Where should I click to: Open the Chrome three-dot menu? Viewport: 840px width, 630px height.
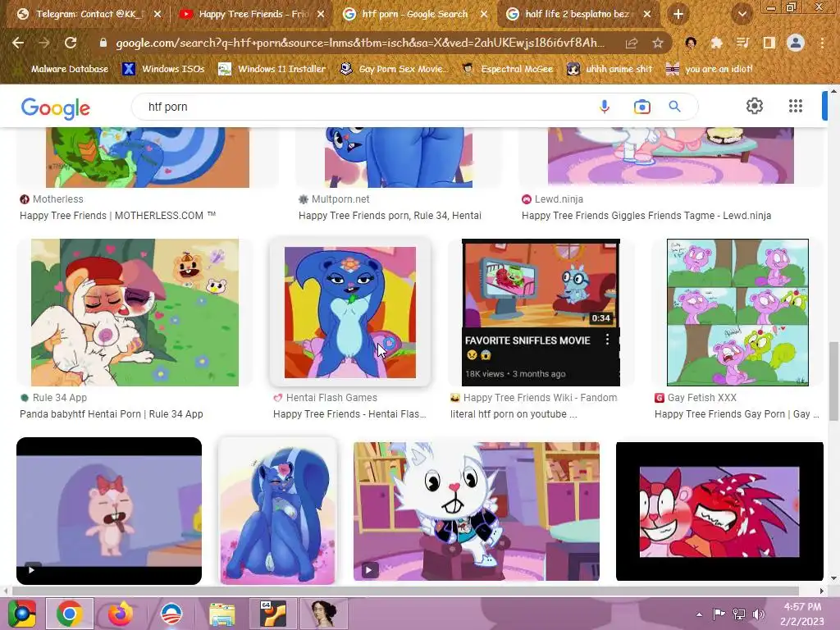pyautogui.click(x=822, y=43)
